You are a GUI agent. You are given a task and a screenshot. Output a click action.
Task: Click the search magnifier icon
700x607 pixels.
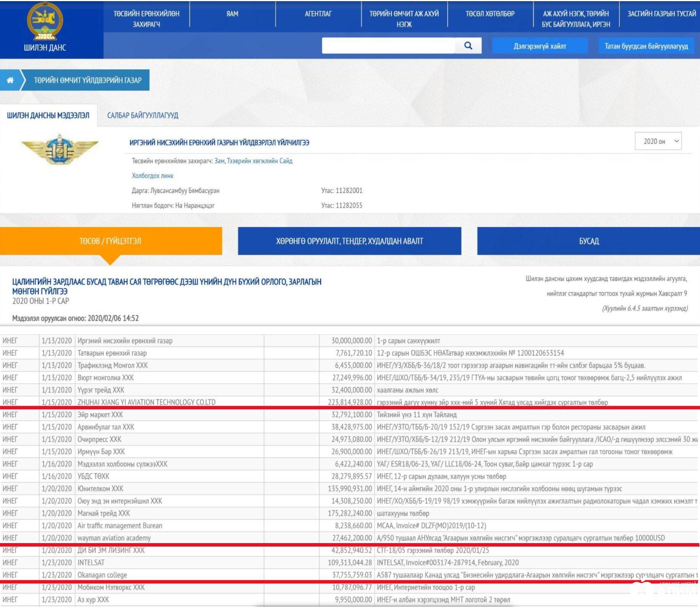(468, 46)
